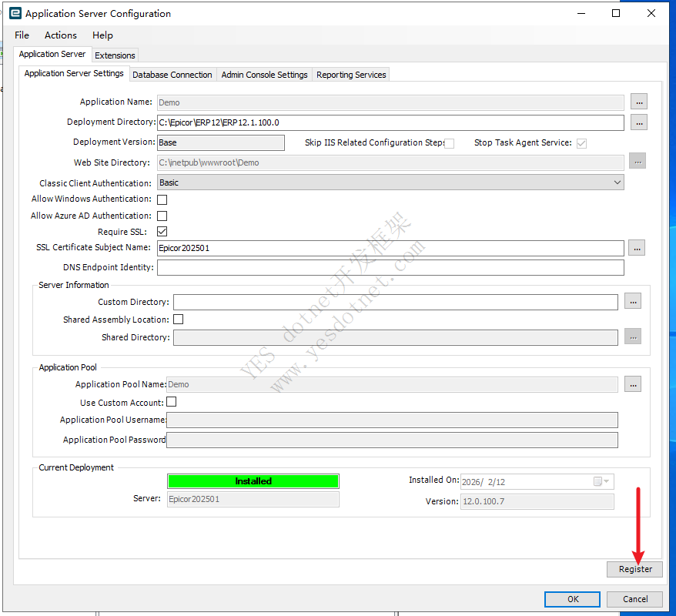This screenshot has height=616, width=676.
Task: Enable Allow Windows Authentication checkbox
Action: (162, 199)
